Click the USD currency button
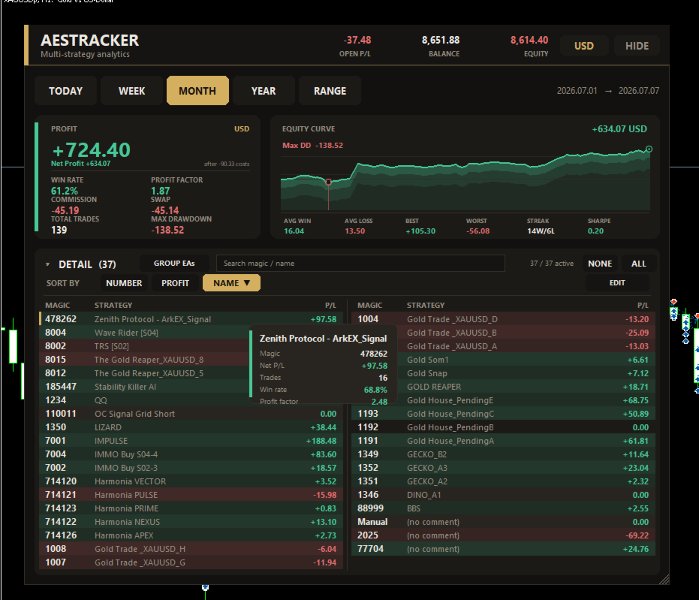 point(584,46)
